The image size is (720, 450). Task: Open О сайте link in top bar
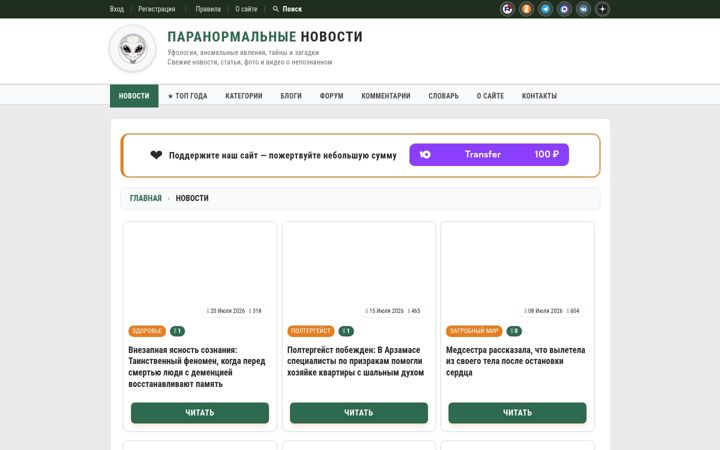point(246,9)
